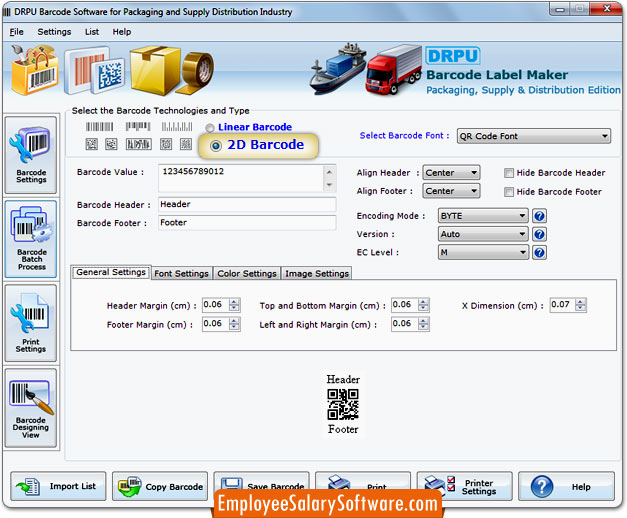Click the first 2D barcode sample icon
627x518 pixels.
pyautogui.click(x=92, y=144)
